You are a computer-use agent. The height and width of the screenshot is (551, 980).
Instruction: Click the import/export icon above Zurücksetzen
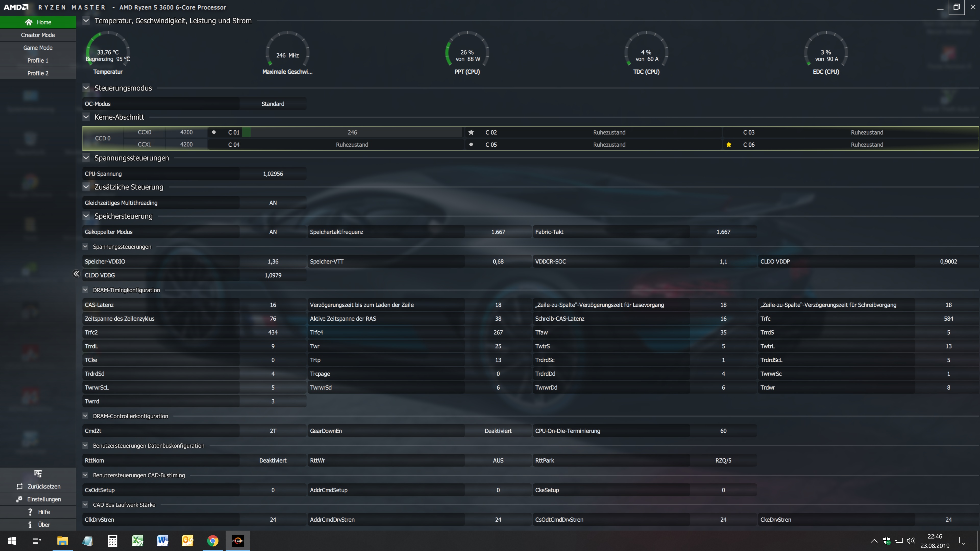[x=38, y=473]
